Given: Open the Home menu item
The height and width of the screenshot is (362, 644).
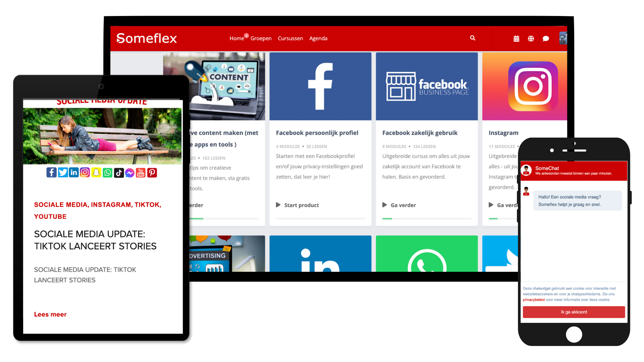Looking at the screenshot, I should (236, 38).
